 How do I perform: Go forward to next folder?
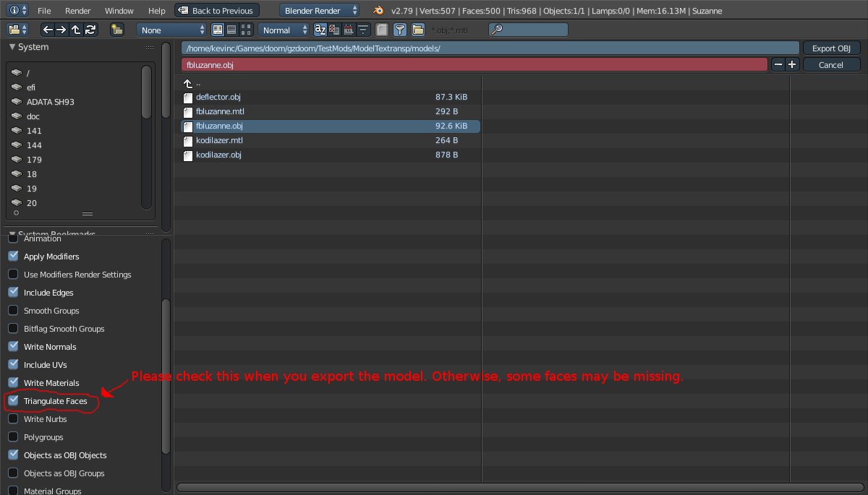[61, 30]
